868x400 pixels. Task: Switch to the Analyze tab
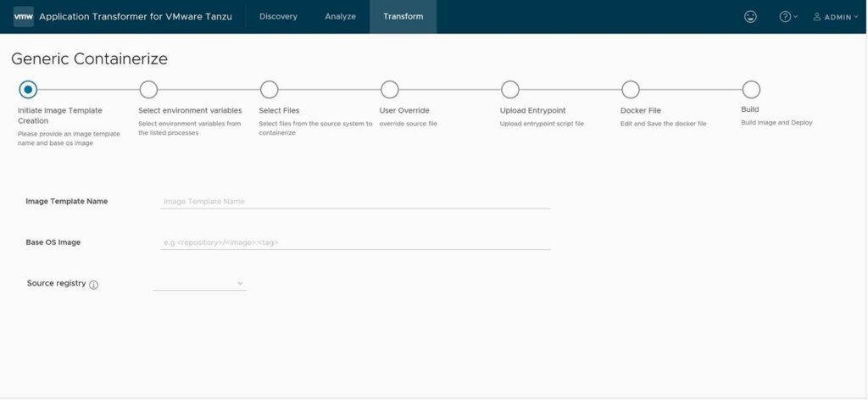pyautogui.click(x=341, y=17)
